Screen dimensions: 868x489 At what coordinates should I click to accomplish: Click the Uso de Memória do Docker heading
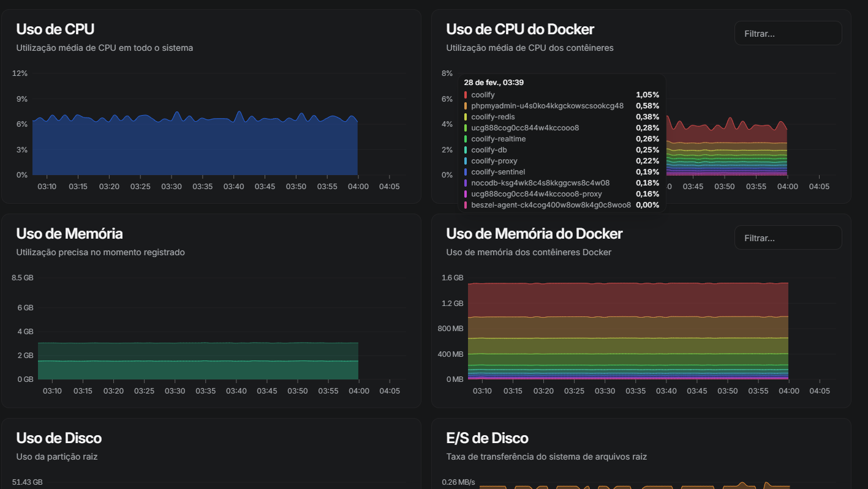tap(534, 234)
